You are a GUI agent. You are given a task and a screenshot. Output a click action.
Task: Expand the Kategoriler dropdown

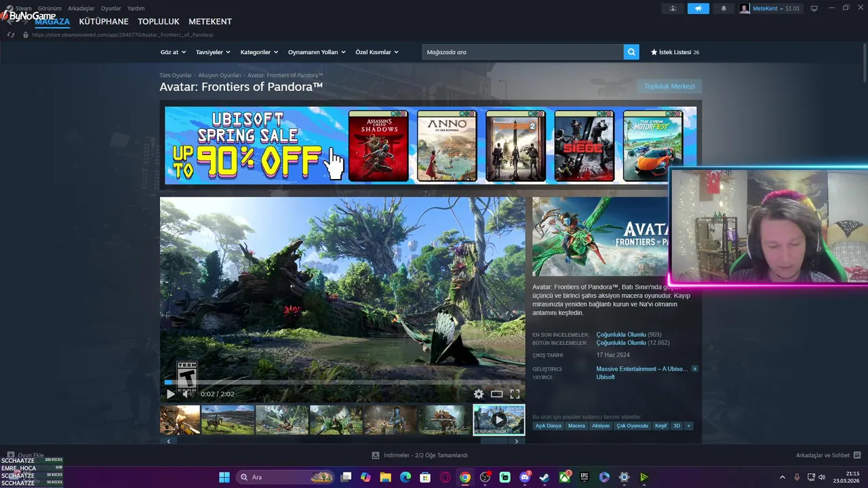pos(259,52)
